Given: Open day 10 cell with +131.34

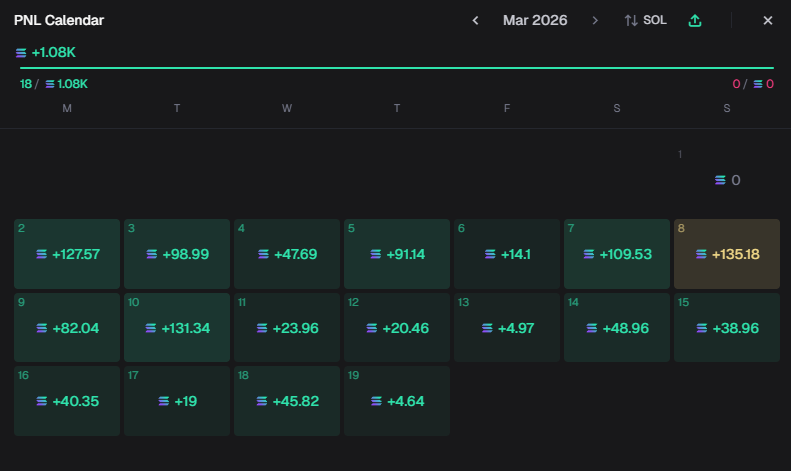Looking at the screenshot, I should (x=177, y=327).
